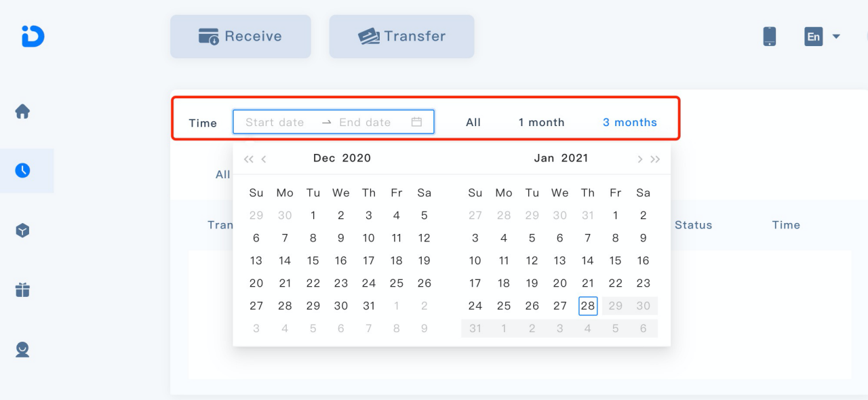Viewport: 868px width, 400px height.
Task: Select the All time filter
Action: click(473, 123)
